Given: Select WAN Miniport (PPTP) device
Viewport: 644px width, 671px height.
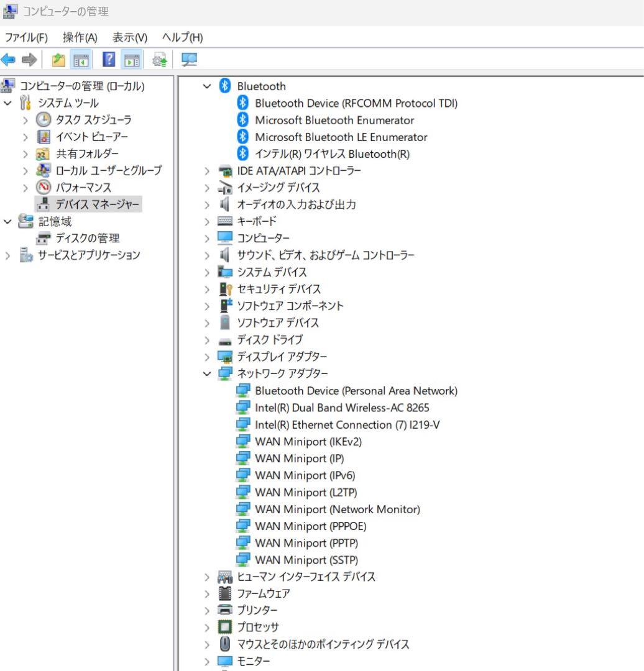Looking at the screenshot, I should (x=306, y=542).
